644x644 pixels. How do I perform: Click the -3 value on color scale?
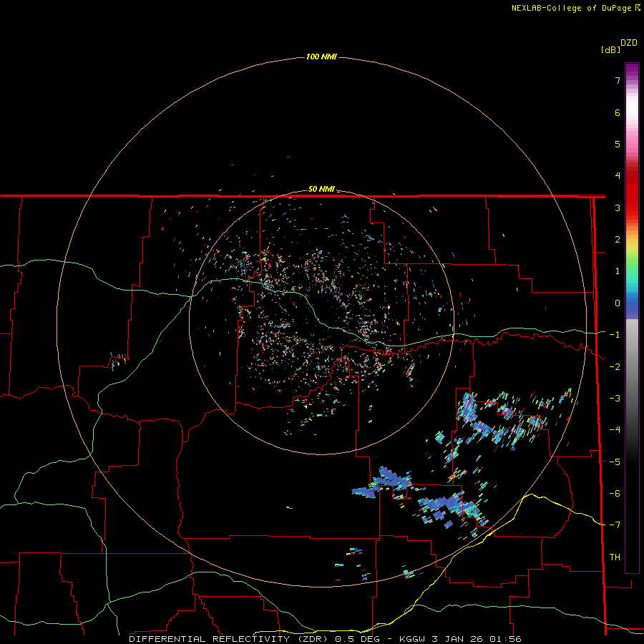coord(615,399)
